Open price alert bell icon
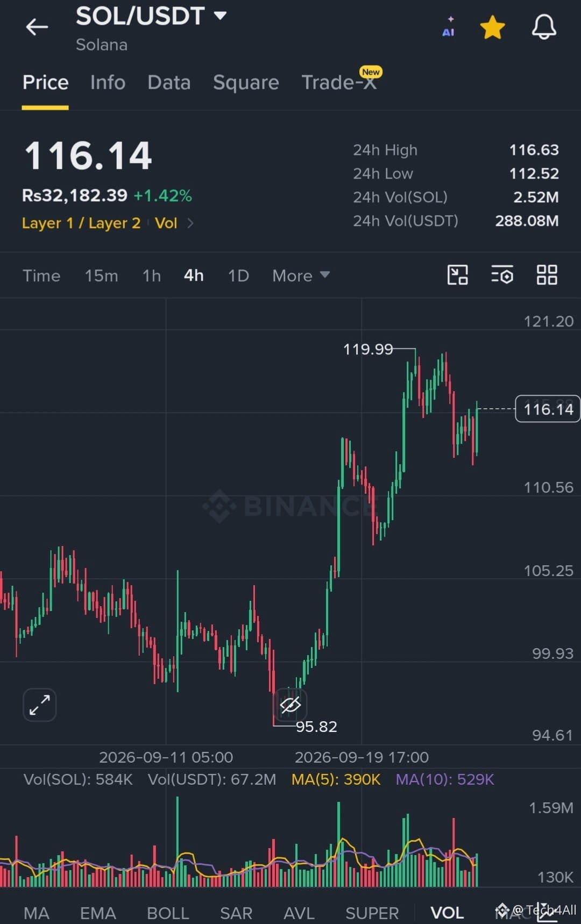 coord(544,26)
